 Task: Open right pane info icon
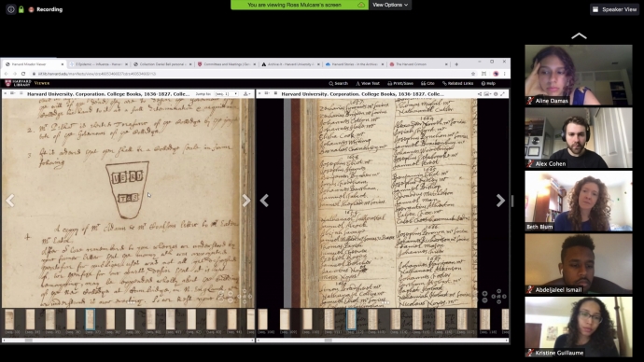496,94
